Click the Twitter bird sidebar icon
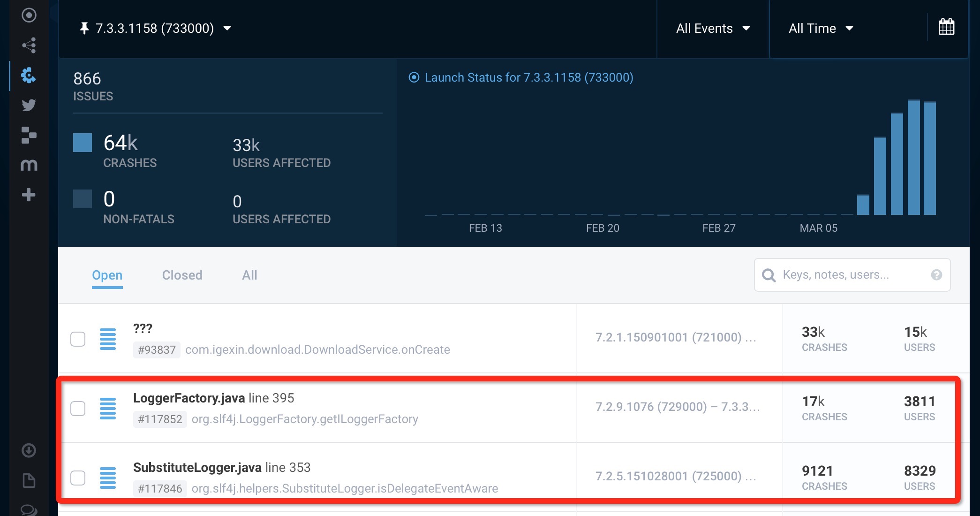Image resolution: width=980 pixels, height=516 pixels. coord(29,105)
